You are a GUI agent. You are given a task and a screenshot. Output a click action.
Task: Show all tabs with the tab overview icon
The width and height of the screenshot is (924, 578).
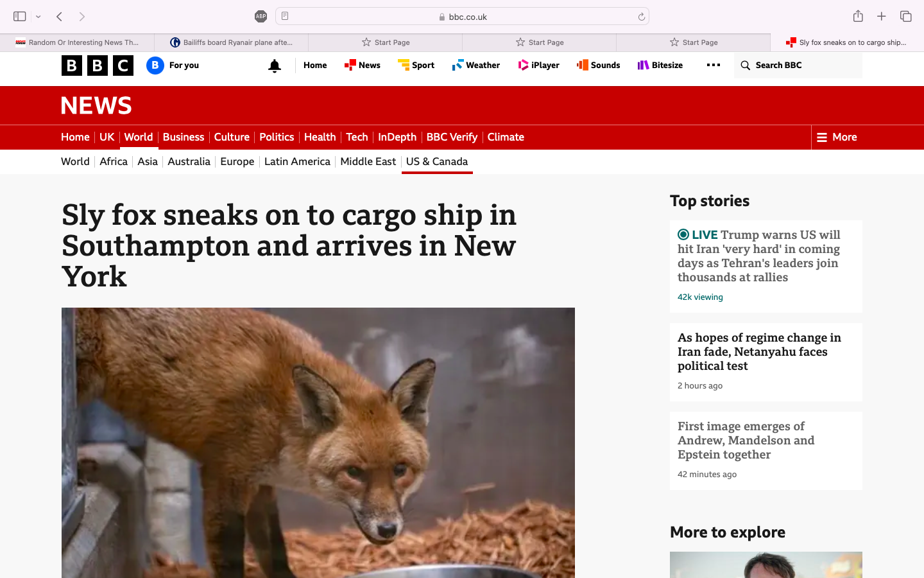[x=905, y=16]
